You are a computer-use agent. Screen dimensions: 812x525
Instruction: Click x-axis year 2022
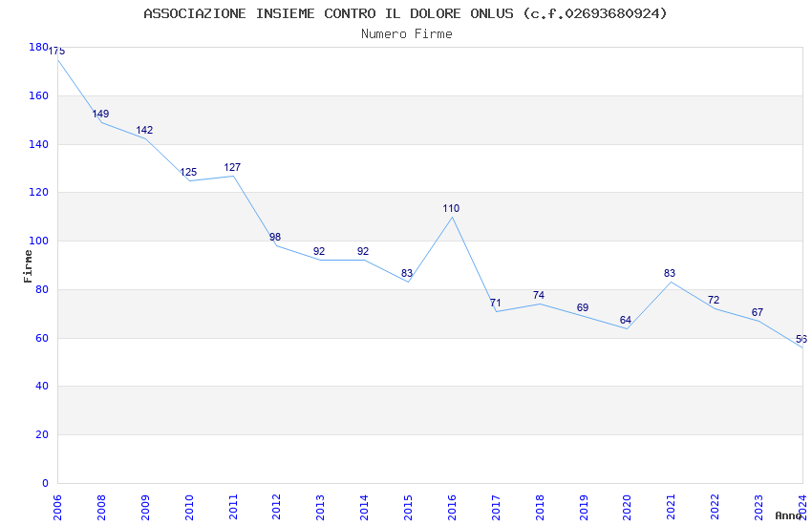(716, 508)
